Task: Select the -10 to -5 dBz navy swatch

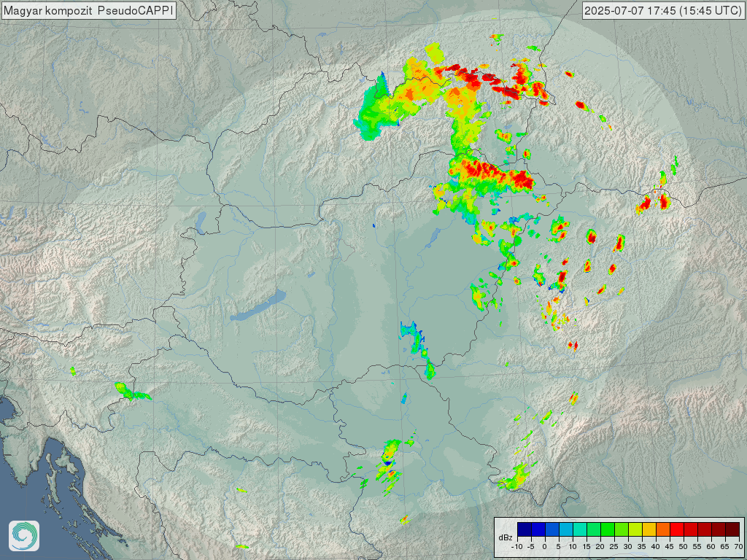Action: [x=525, y=529]
